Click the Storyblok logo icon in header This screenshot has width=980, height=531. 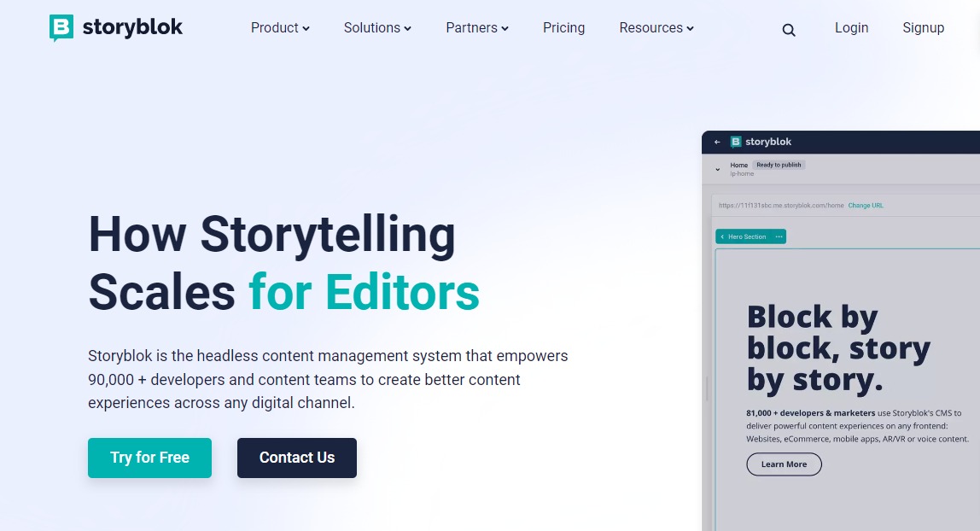click(x=61, y=28)
